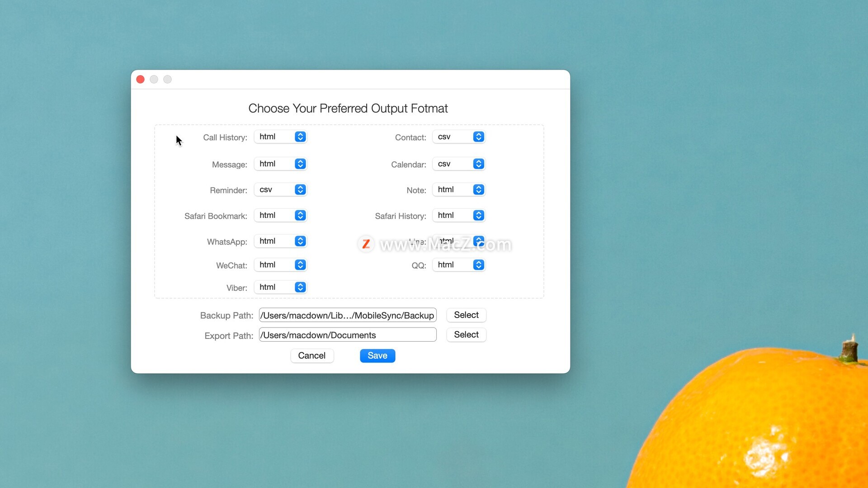Click the 'Choose Your Preferred Output Fotmat' heading
This screenshot has height=488, width=868.
pos(348,108)
